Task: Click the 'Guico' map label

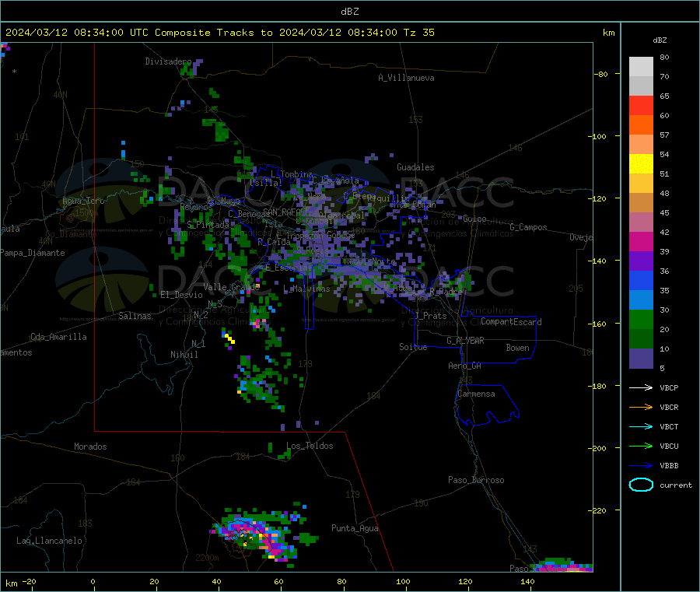Action: (x=474, y=219)
